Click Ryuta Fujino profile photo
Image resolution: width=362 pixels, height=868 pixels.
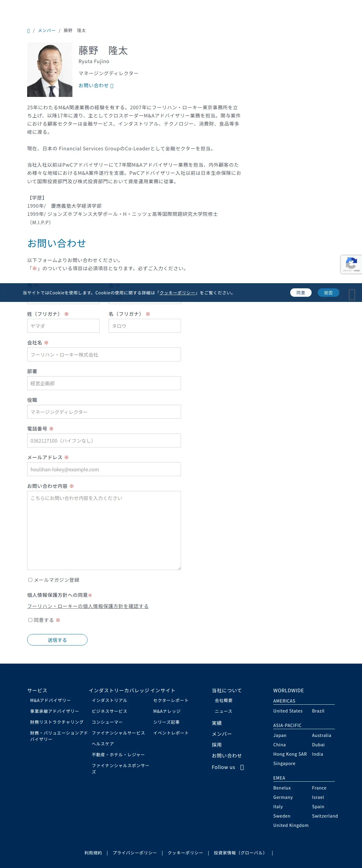[50, 70]
